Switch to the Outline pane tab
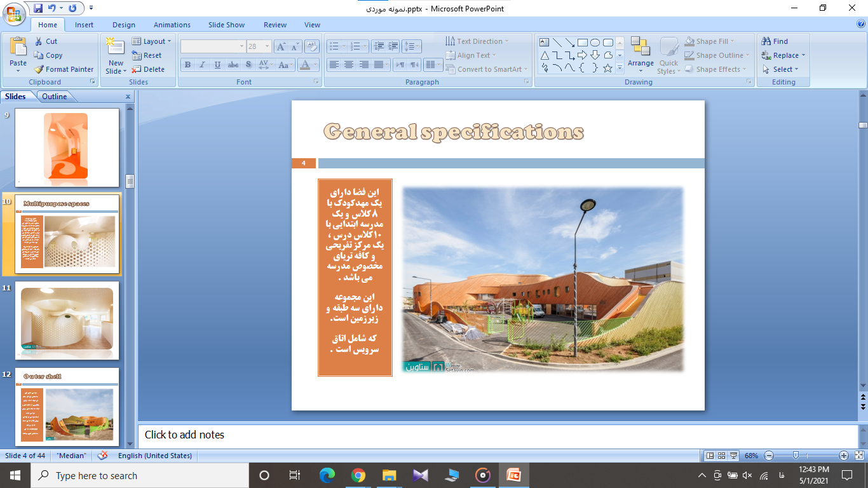This screenshot has height=488, width=868. (55, 97)
